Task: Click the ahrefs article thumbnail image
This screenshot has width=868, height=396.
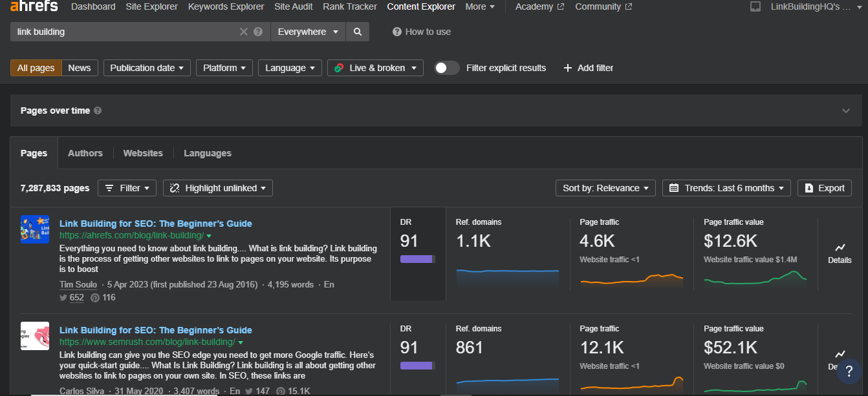Action: pos(35,229)
